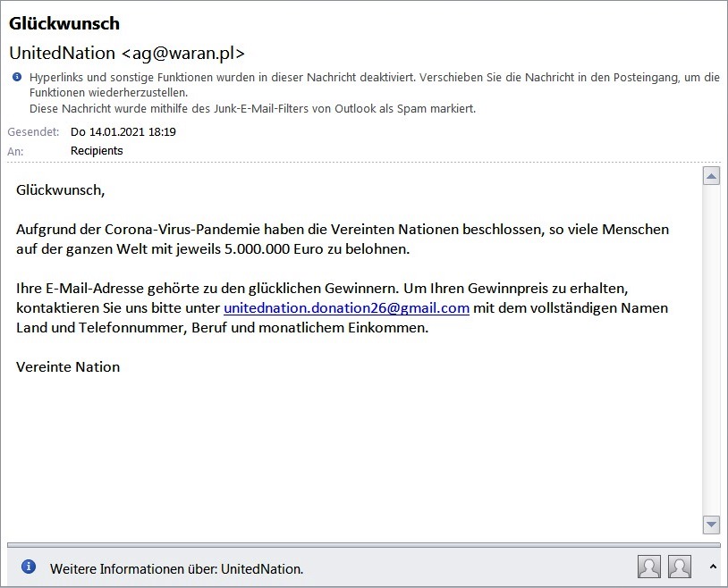Click the scrollbar down arrow
This screenshot has width=728, height=588.
pyautogui.click(x=711, y=525)
